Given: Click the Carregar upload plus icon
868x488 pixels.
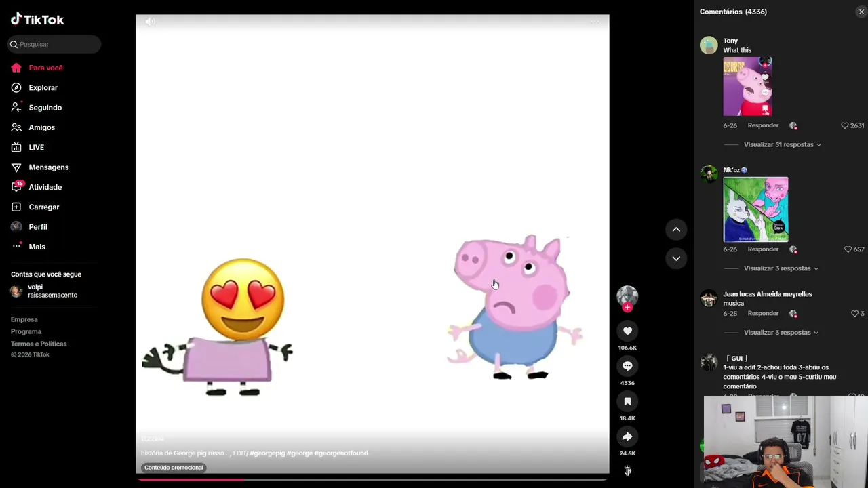Looking at the screenshot, I should [x=16, y=207].
